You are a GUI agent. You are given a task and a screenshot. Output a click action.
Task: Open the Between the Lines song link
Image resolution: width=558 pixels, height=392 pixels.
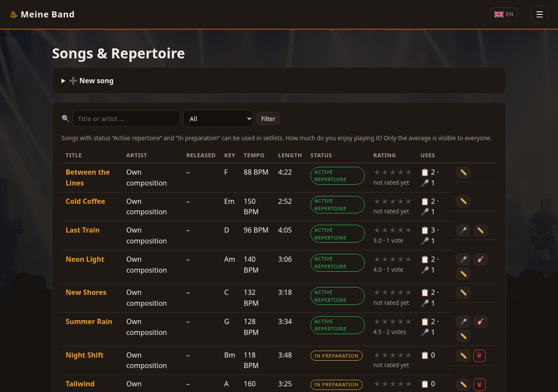tap(88, 178)
